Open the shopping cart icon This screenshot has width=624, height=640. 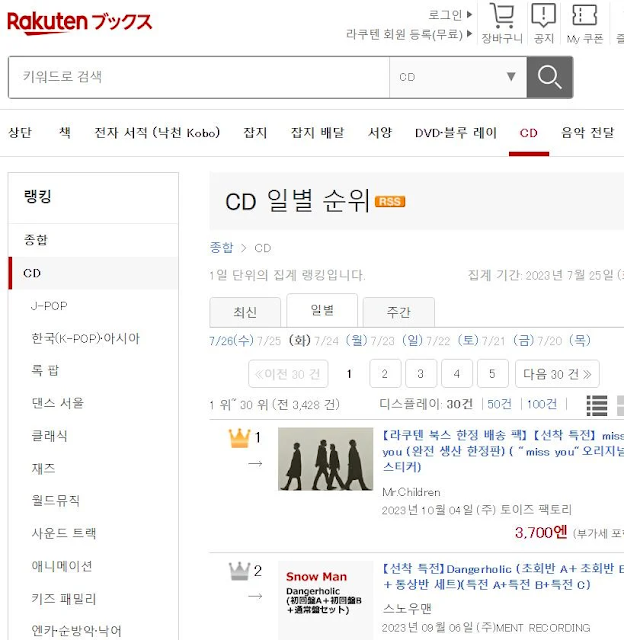point(502,15)
